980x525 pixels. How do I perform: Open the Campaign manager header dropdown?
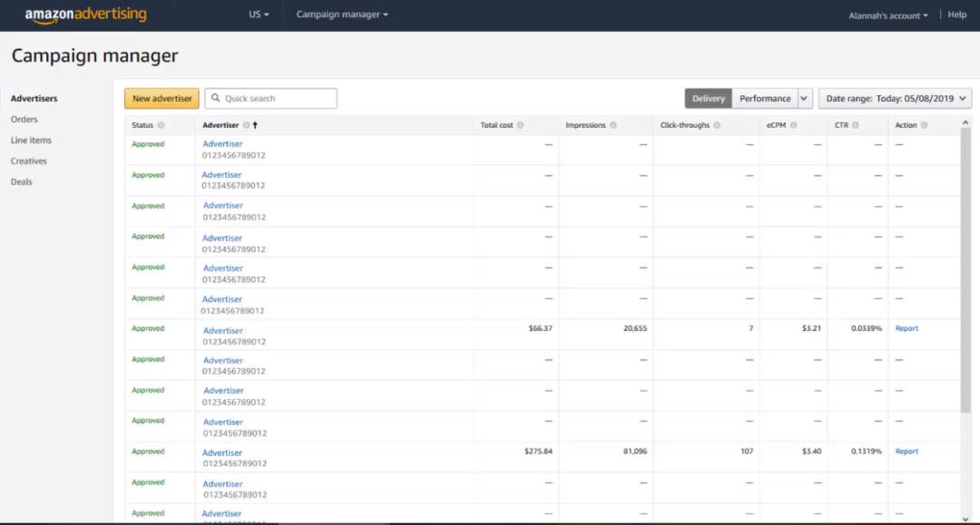[342, 15]
